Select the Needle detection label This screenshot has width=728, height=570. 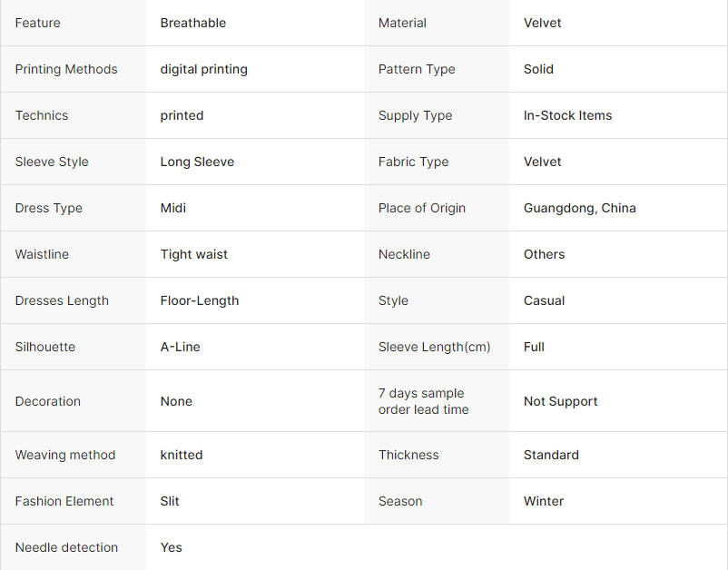pos(66,547)
